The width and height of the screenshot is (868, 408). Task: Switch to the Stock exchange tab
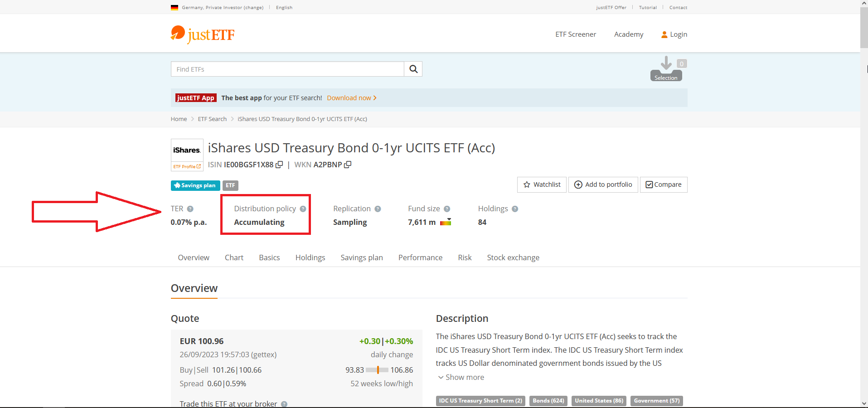[x=513, y=257]
